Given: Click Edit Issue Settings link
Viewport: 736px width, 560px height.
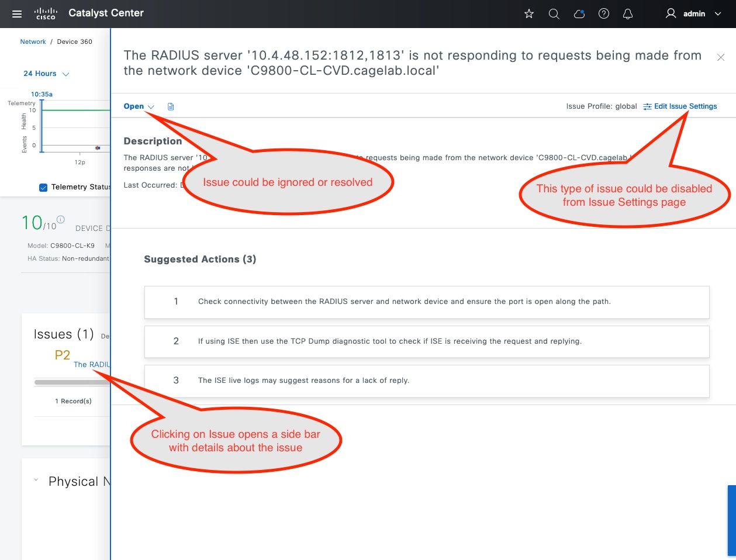Looking at the screenshot, I should click(685, 106).
